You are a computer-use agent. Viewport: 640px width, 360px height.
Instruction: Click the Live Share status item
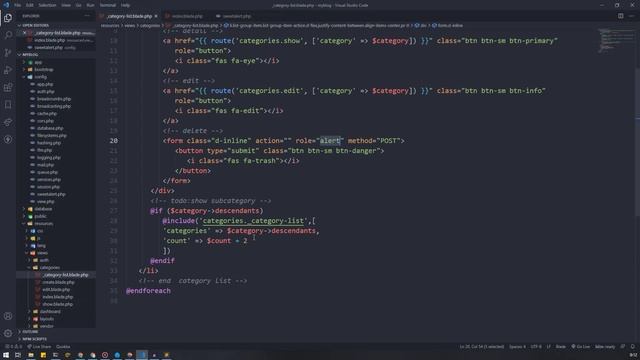point(40,347)
